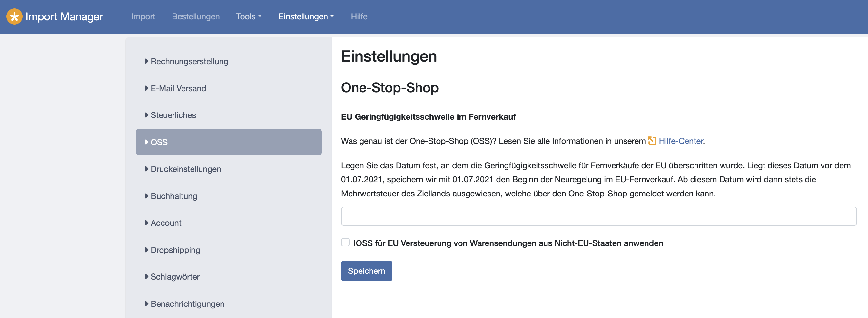Open the Tools dropdown menu

pos(249,16)
